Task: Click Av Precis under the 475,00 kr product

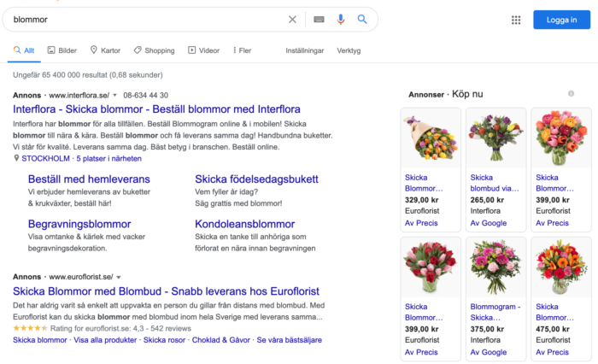Action: coord(552,352)
